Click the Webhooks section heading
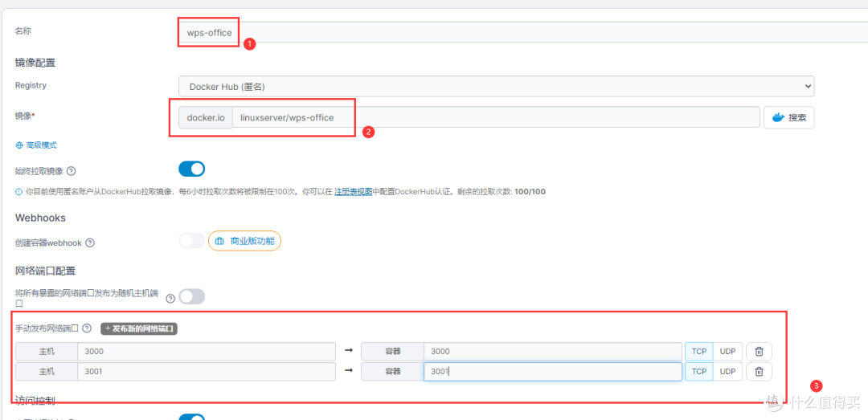The width and height of the screenshot is (868, 420). pyautogui.click(x=40, y=218)
